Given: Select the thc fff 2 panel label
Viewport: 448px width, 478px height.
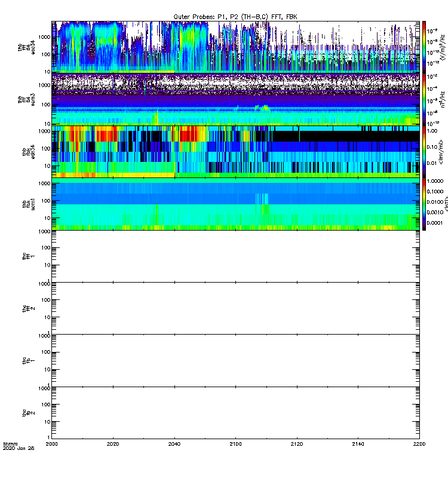Looking at the screenshot, I should (29, 308).
